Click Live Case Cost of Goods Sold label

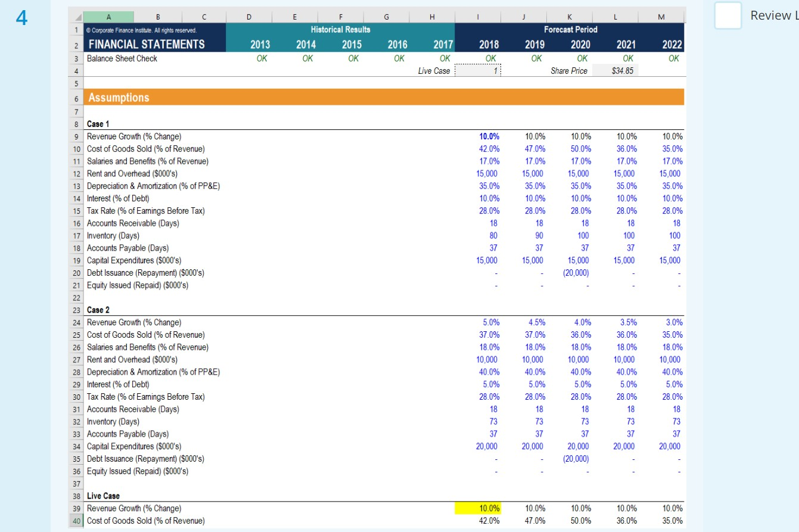click(x=146, y=521)
